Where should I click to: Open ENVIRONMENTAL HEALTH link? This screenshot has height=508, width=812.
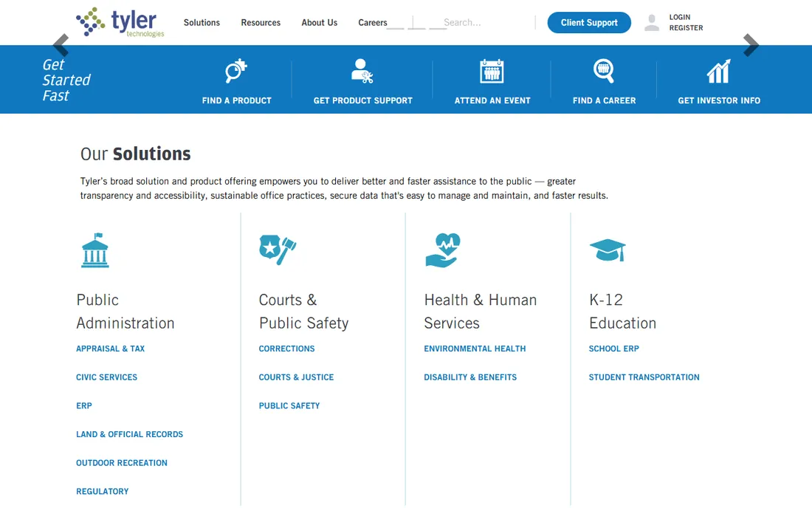click(475, 349)
